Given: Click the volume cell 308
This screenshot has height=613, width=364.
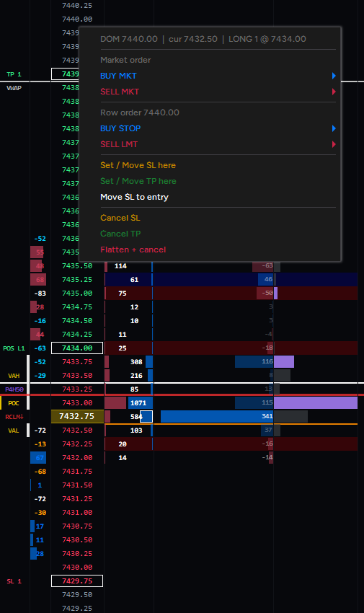Looking at the screenshot, I should pyautogui.click(x=136, y=361).
